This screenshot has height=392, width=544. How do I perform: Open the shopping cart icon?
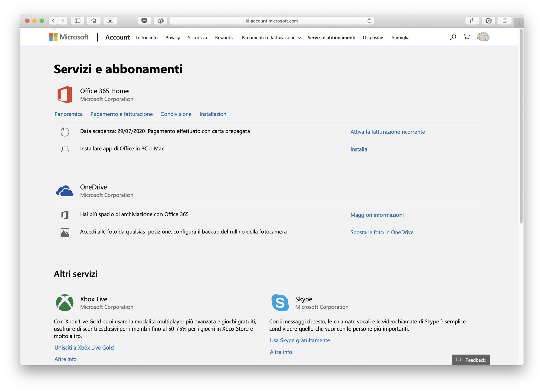coord(467,37)
